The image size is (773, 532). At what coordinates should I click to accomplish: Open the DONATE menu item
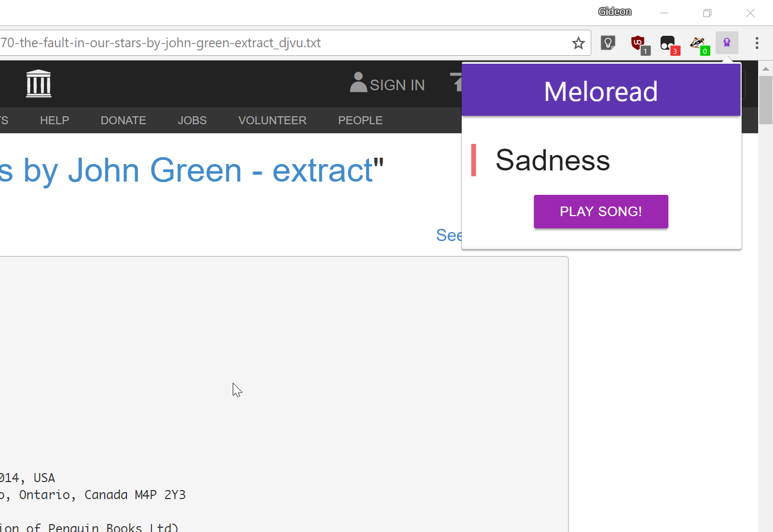pos(123,121)
